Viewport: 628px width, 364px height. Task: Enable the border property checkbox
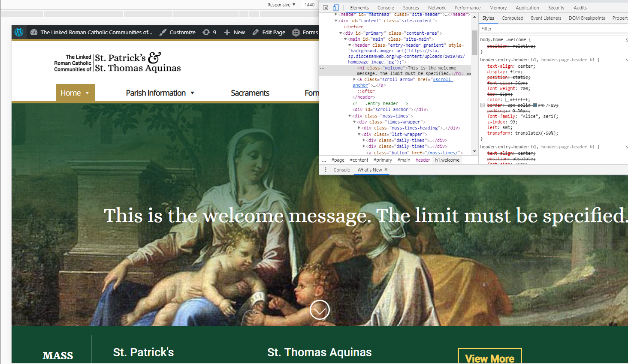coord(483,105)
